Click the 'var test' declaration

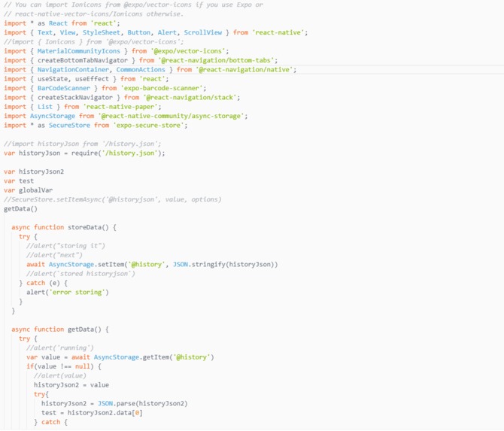pos(19,181)
